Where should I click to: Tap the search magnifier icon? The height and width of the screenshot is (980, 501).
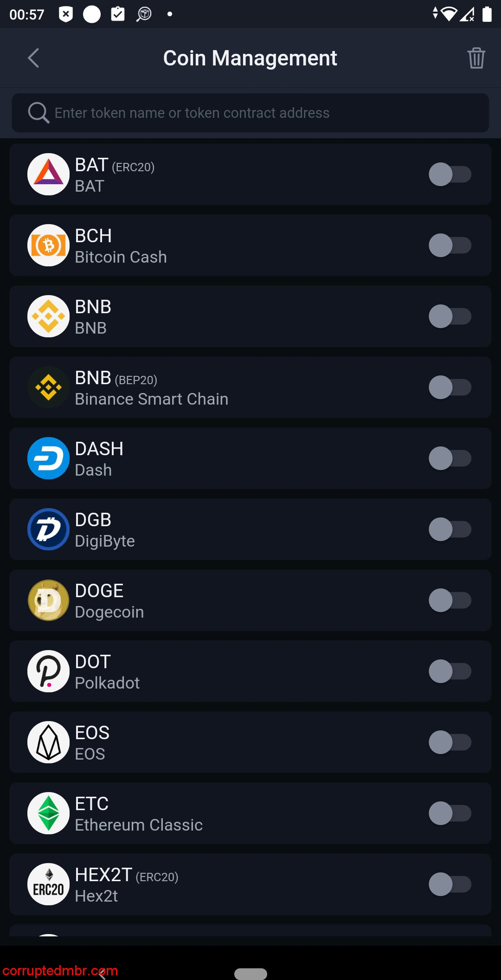[38, 113]
